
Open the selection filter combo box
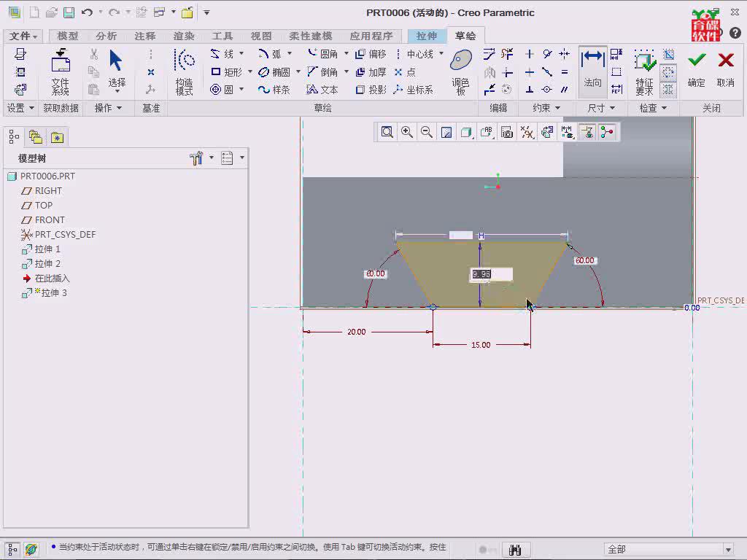(668, 549)
